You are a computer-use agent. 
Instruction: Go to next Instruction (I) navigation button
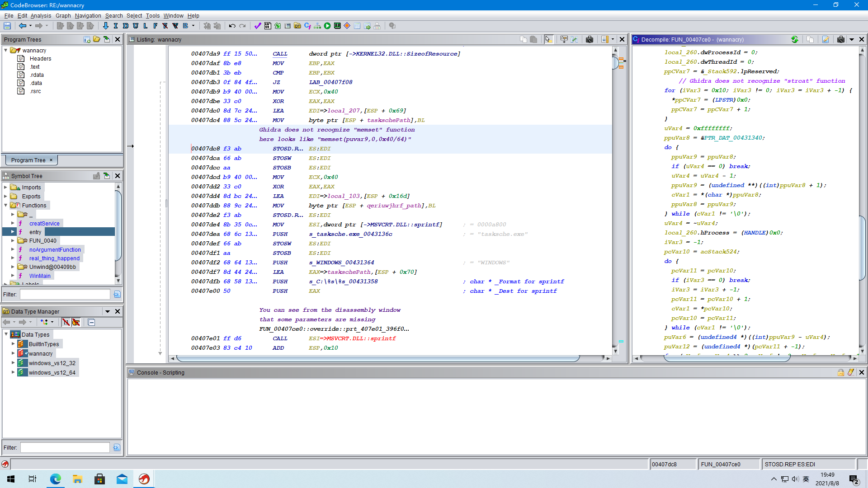coord(116,26)
